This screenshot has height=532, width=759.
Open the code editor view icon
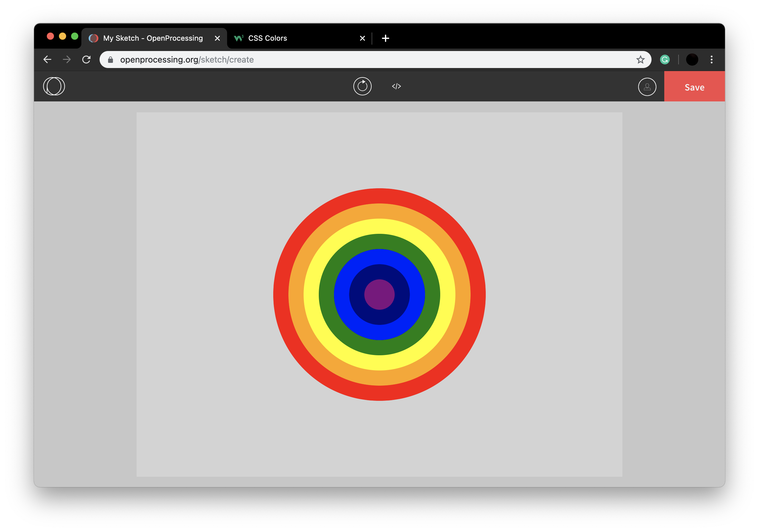click(x=397, y=86)
